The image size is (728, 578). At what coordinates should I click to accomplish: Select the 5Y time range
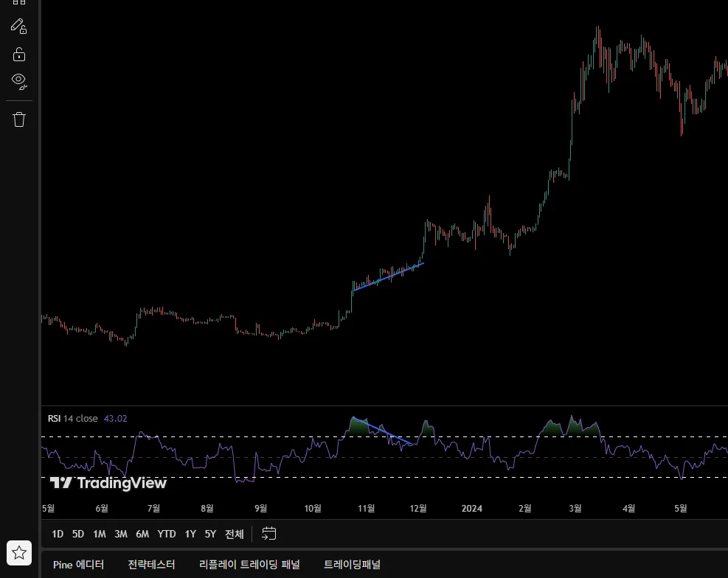pos(210,534)
